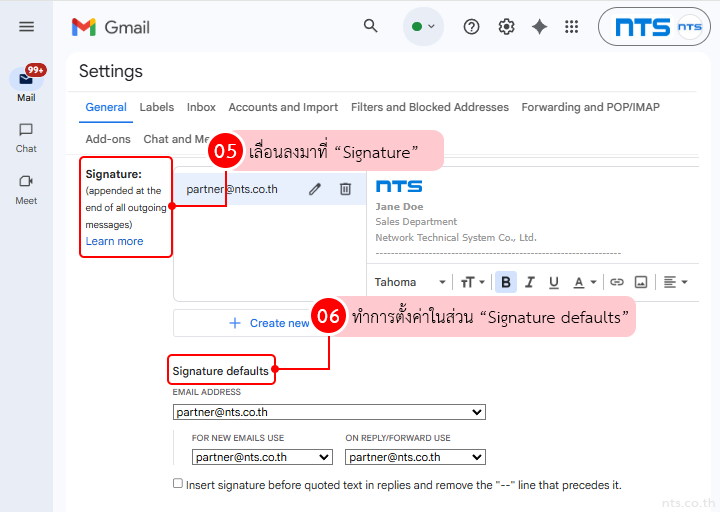
Task: Toggle bold formatting
Action: [506, 282]
